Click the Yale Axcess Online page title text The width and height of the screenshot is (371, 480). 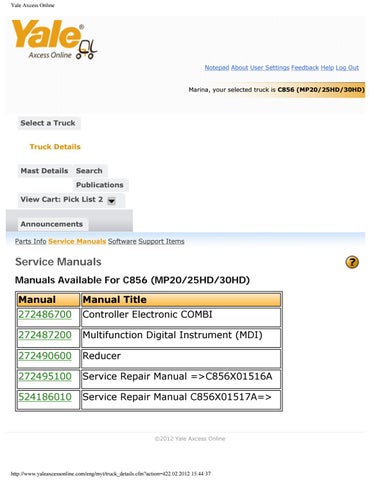click(x=33, y=5)
